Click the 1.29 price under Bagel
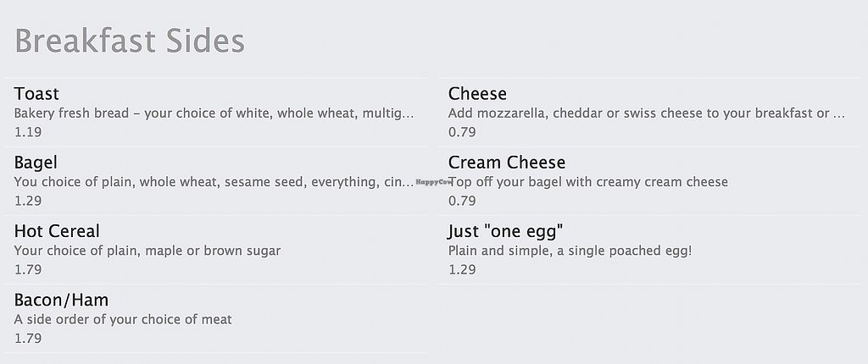Image resolution: width=868 pixels, height=364 pixels. [28, 201]
